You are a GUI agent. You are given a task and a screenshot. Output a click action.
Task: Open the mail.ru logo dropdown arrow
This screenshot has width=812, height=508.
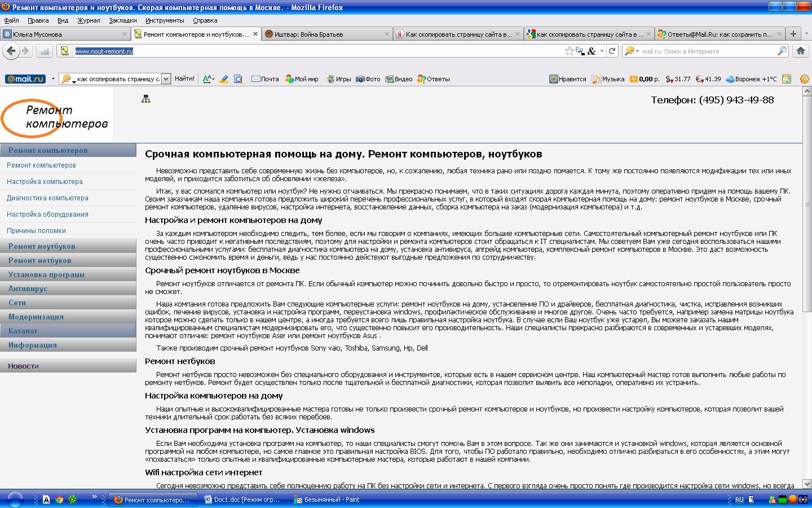(x=53, y=79)
